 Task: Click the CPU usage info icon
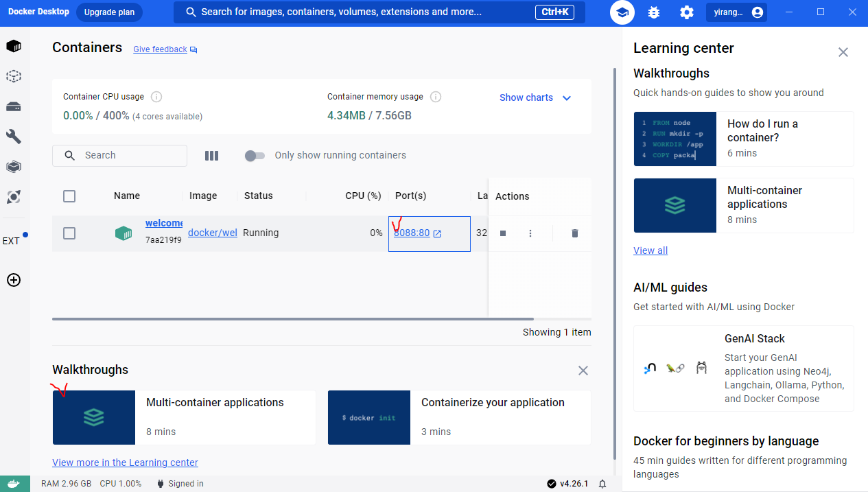pyautogui.click(x=156, y=97)
